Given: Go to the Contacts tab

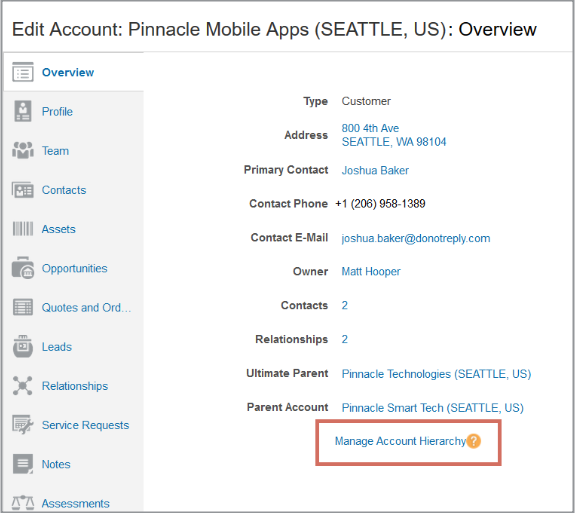Looking at the screenshot, I should [64, 190].
